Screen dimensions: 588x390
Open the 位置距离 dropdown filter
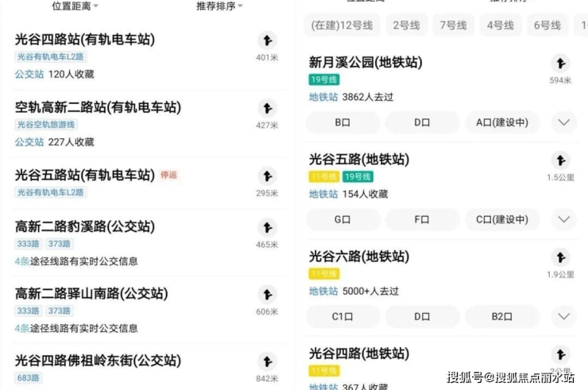75,6
